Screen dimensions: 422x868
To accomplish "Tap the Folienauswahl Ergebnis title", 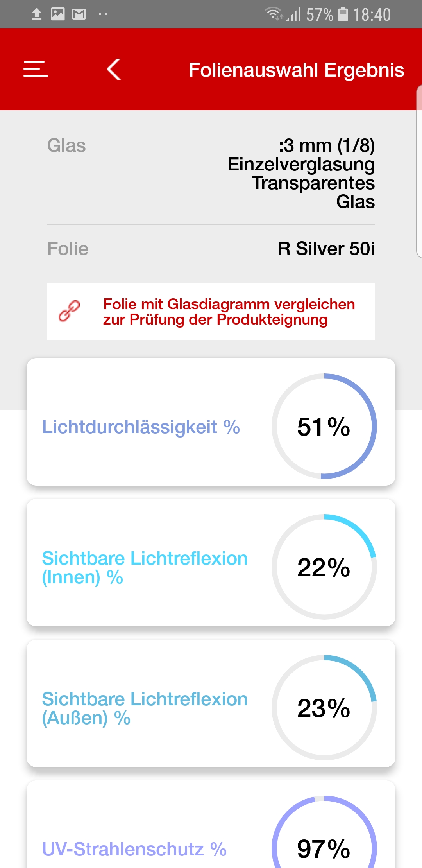I will click(296, 70).
